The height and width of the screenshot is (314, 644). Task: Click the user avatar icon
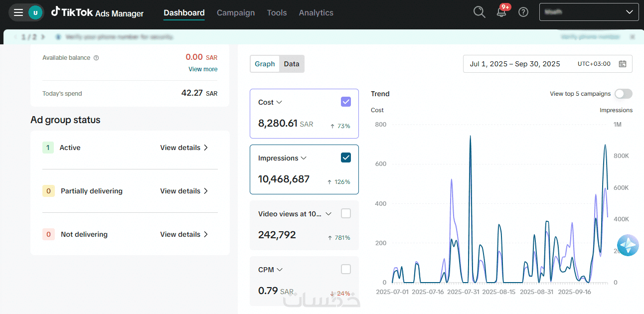click(35, 12)
